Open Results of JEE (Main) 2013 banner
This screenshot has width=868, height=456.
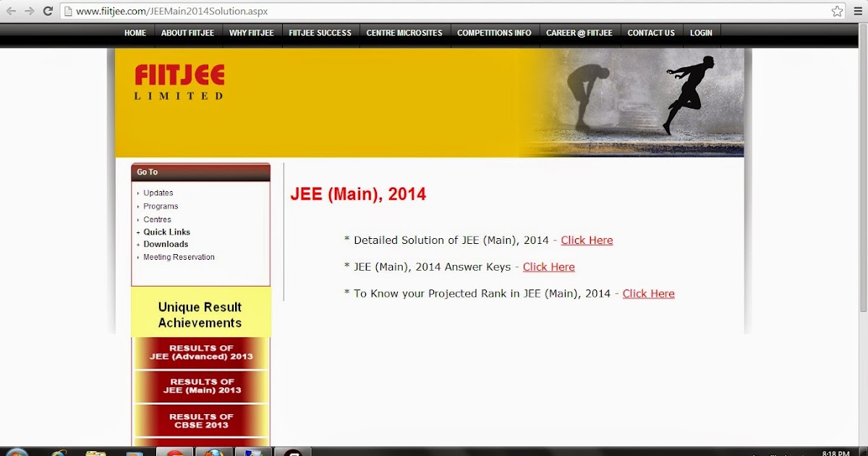pyautogui.click(x=201, y=387)
